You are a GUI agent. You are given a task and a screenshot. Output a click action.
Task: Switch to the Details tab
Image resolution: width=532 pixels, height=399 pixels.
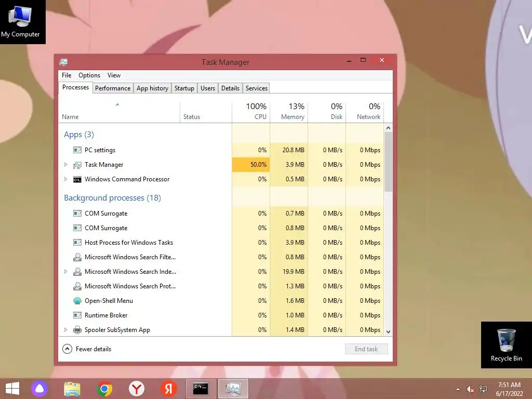pyautogui.click(x=230, y=88)
